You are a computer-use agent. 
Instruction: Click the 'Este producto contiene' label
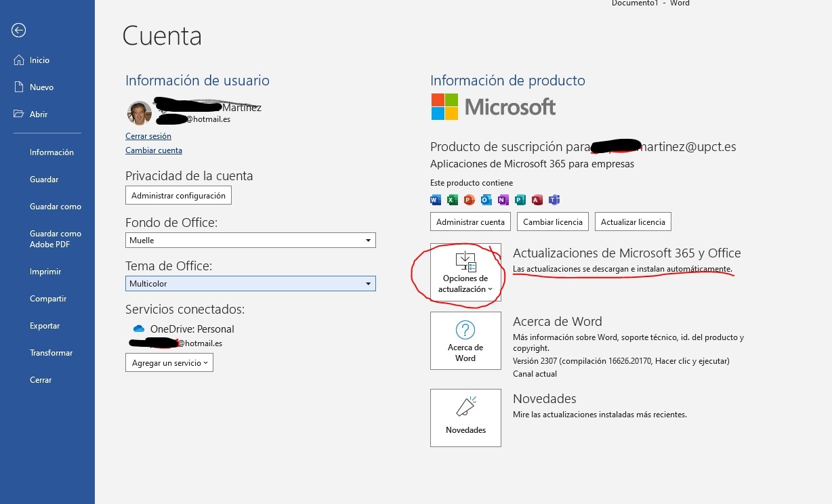tap(472, 183)
